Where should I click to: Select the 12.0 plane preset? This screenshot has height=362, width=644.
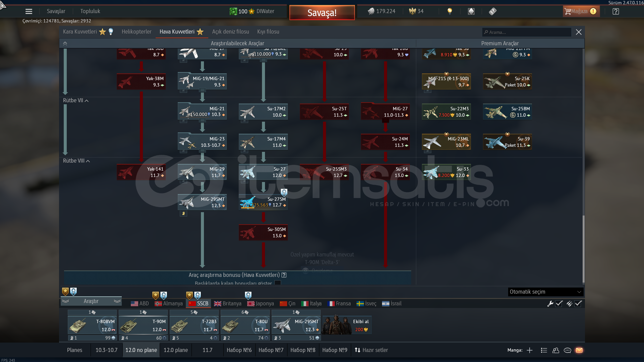pyautogui.click(x=176, y=350)
